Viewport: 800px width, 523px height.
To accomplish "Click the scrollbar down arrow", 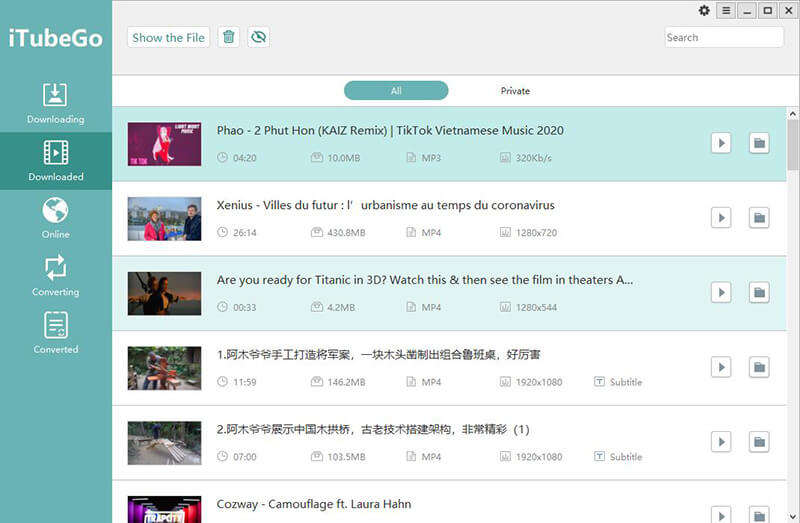I will 792,516.
